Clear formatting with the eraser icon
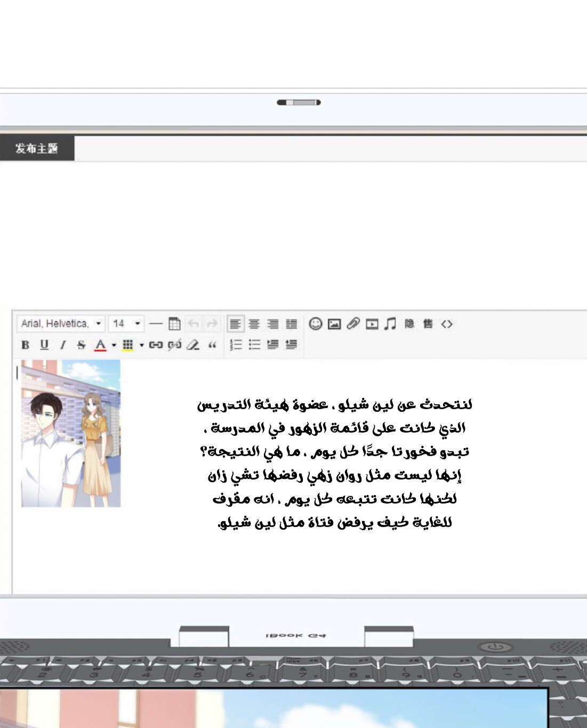This screenshot has height=728, width=587. coord(193,345)
